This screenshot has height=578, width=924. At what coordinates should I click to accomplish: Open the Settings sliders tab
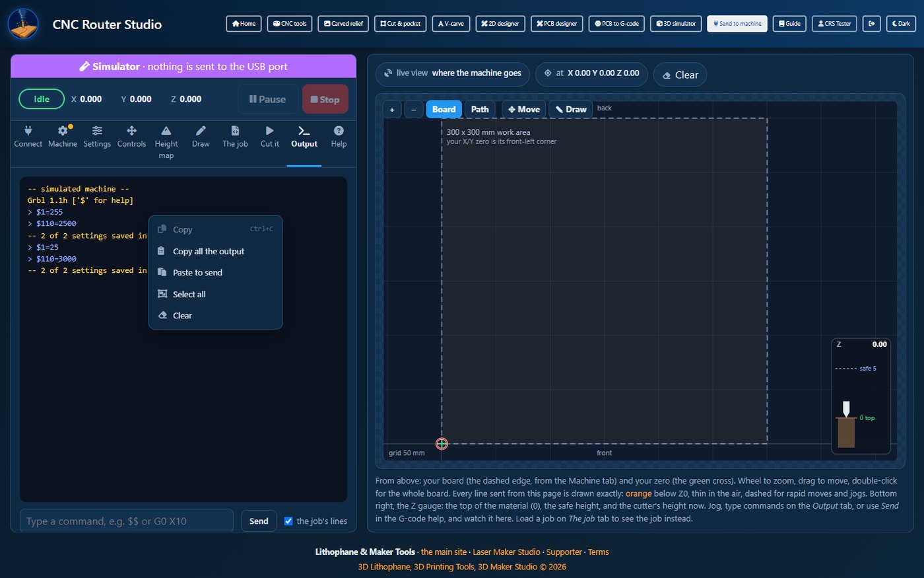coord(97,137)
